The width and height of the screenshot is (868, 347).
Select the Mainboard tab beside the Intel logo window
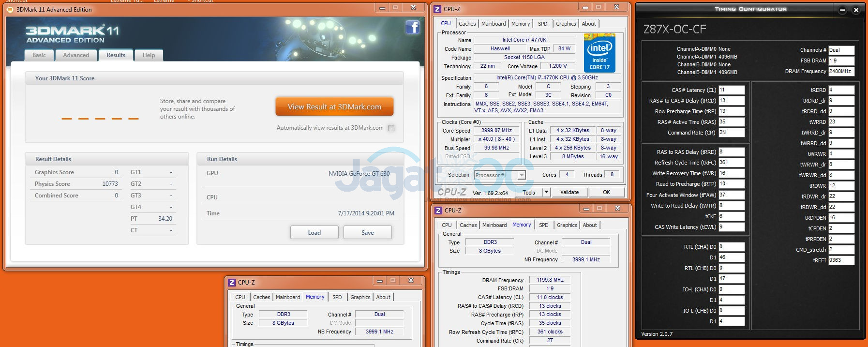click(x=493, y=24)
